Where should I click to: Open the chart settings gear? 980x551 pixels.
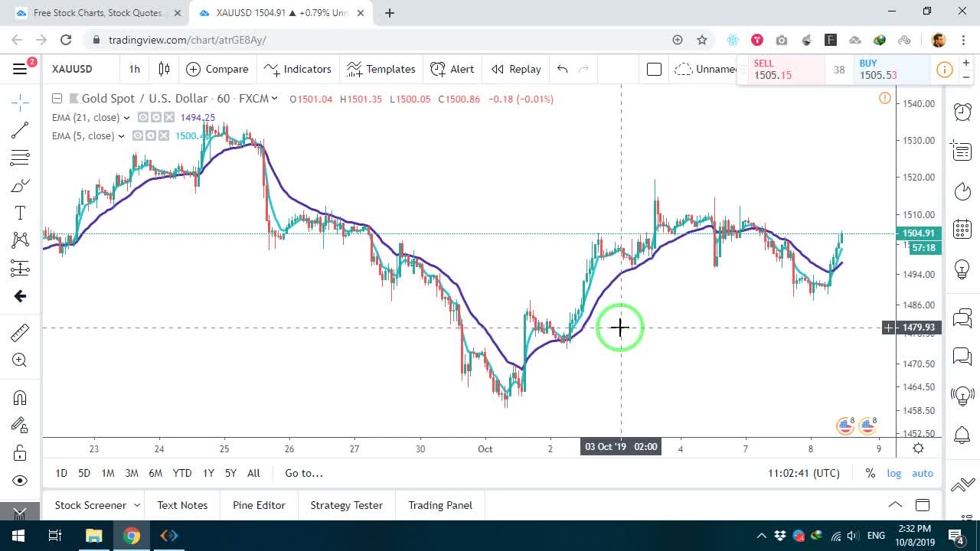tap(918, 448)
